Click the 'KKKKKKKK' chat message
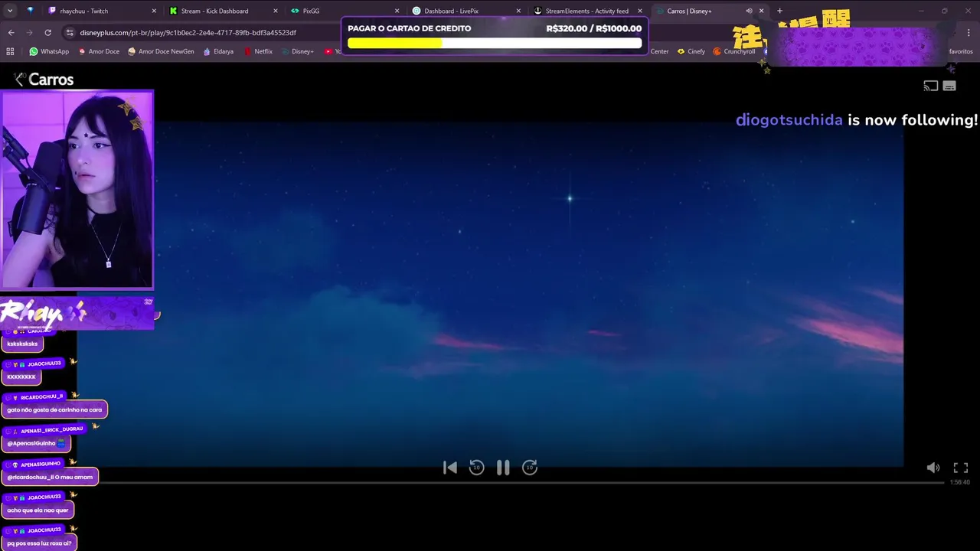 point(21,377)
